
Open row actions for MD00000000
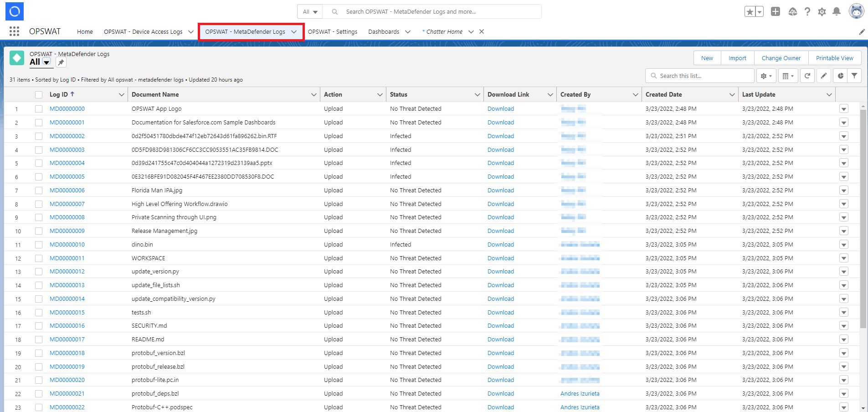(x=844, y=109)
